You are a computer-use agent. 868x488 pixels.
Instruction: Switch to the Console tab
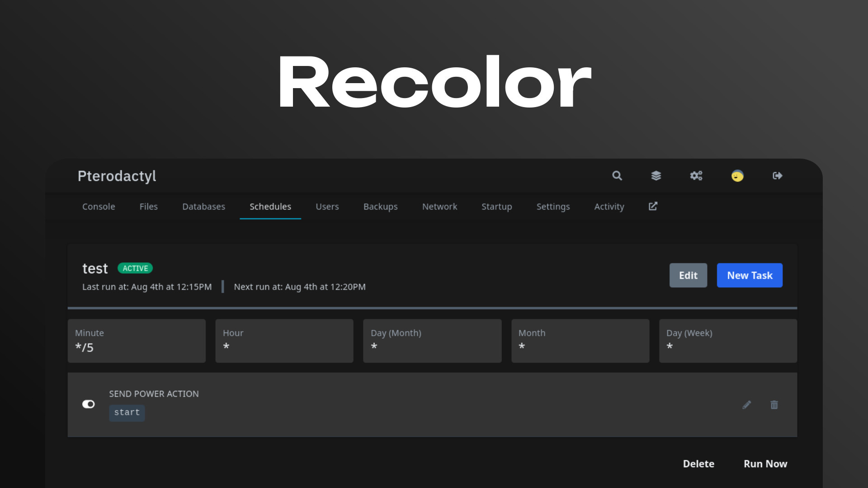coord(99,206)
